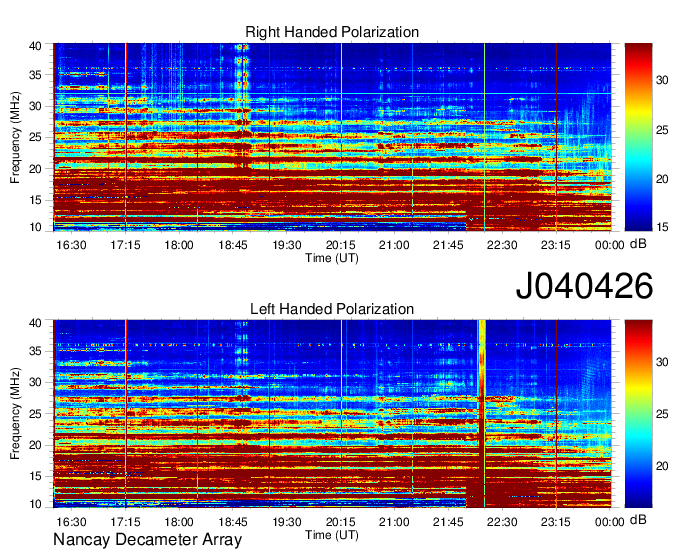
Task: Click "00:00" time tick on left-handed plot
Action: click(x=610, y=522)
